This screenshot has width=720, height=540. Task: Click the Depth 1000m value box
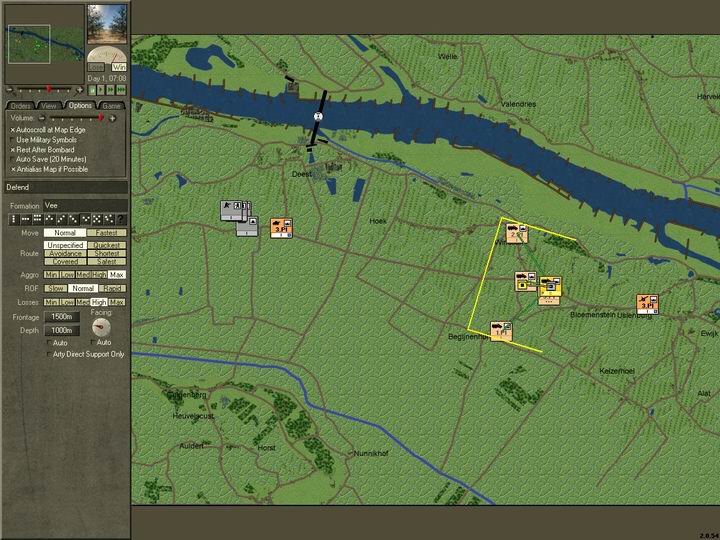tap(62, 330)
